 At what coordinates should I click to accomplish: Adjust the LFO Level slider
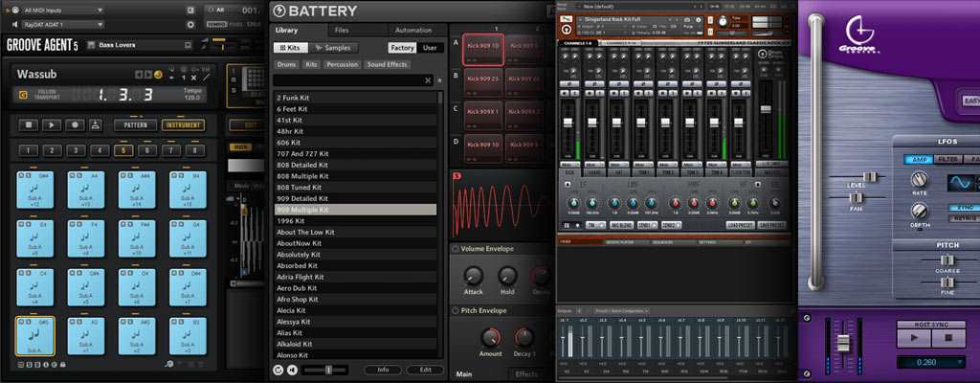coord(869,177)
